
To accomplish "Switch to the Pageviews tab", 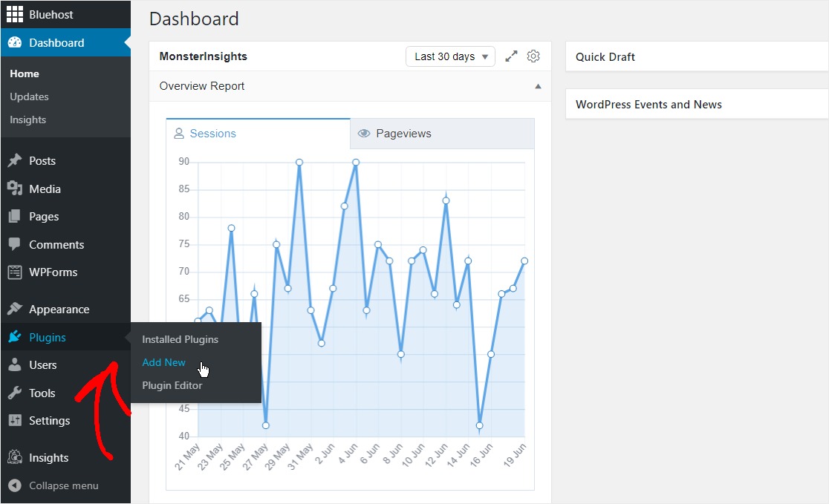I will click(442, 134).
